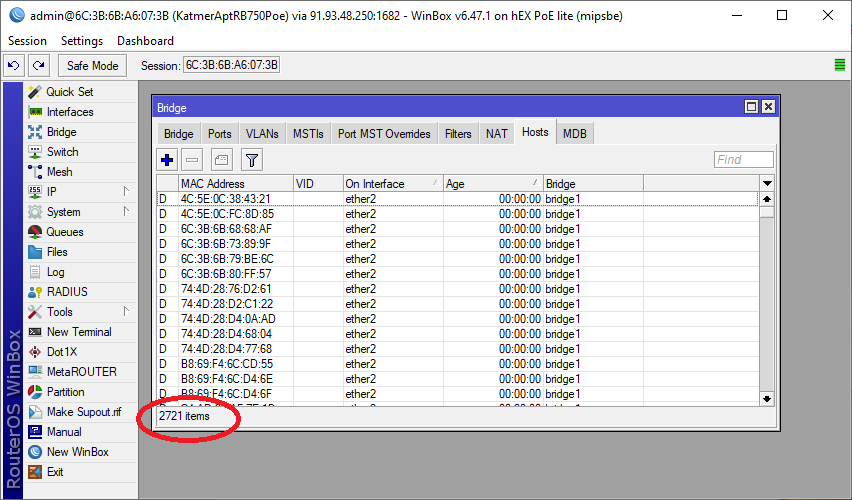Open Quick Set in the sidebar
This screenshot has width=852, height=500.
click(x=80, y=92)
